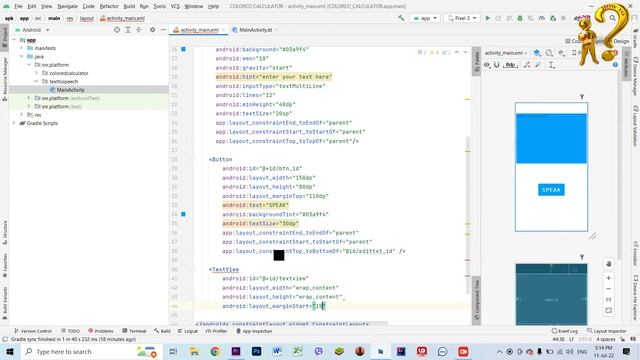Open Project panel settings gear
Image resolution: width=640 pixels, height=360 pixels.
[x=152, y=30]
